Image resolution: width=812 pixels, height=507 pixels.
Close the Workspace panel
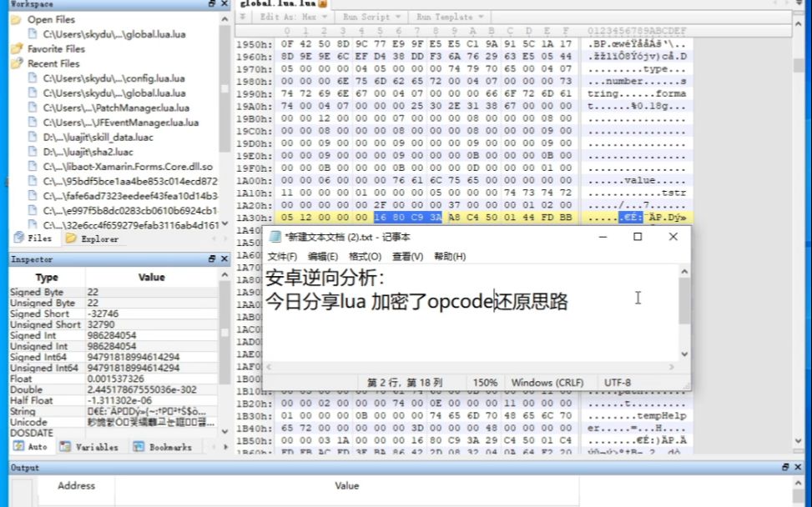pos(224,3)
